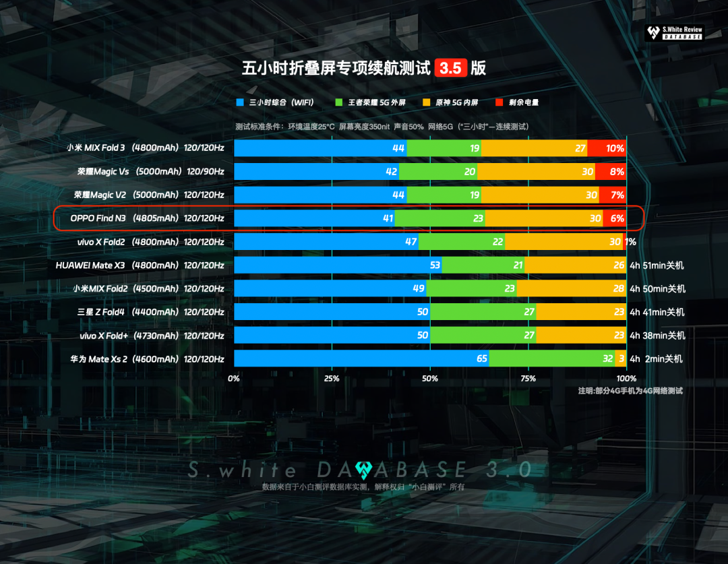Click the green 22 segment of vivo X Fold2
Screen dimensions: 728x564
click(462, 241)
